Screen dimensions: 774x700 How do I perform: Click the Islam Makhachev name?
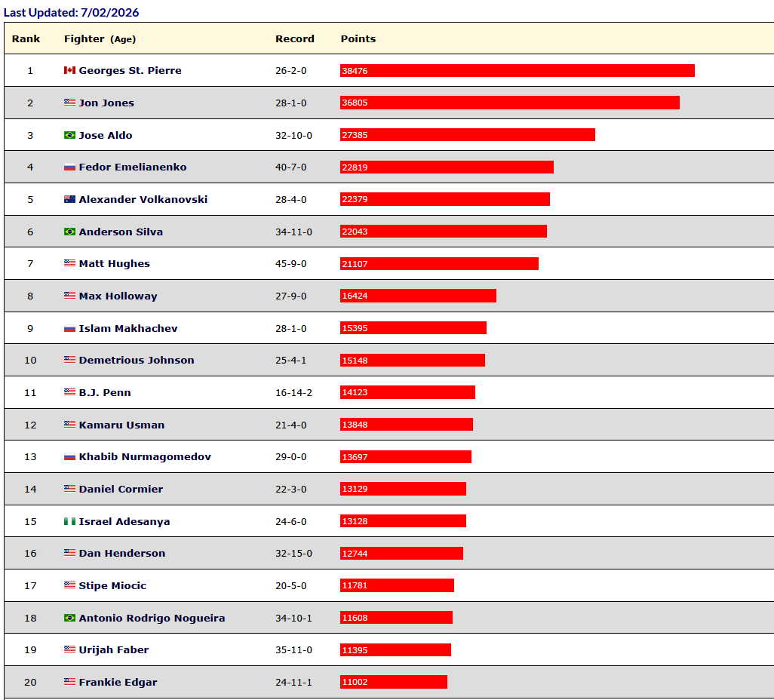click(x=128, y=328)
